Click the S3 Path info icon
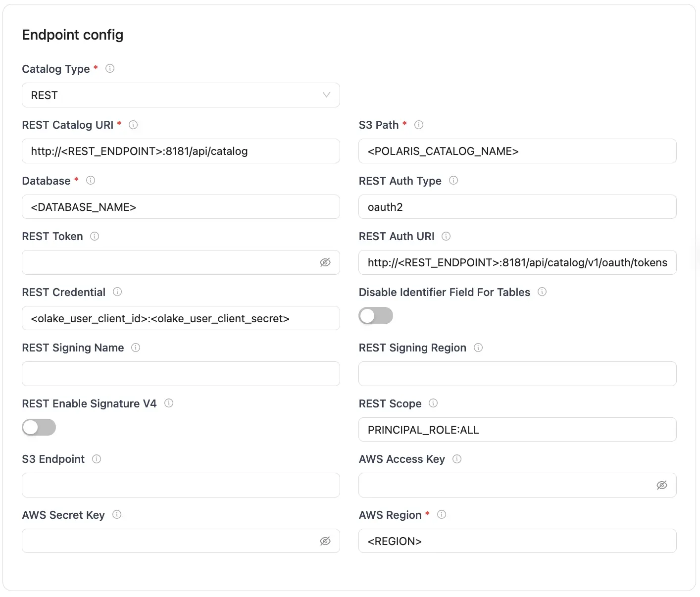 pos(419,125)
